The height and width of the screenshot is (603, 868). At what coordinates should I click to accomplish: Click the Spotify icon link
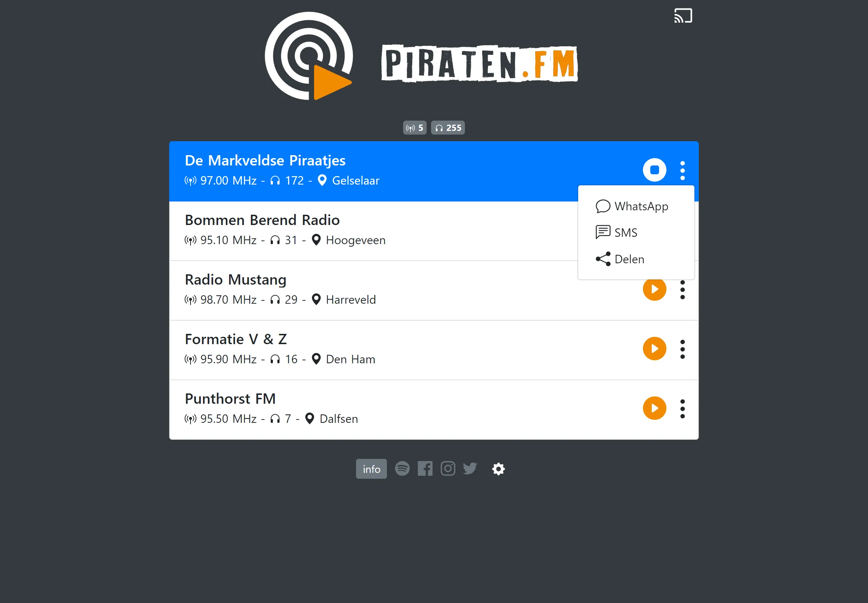pyautogui.click(x=402, y=469)
